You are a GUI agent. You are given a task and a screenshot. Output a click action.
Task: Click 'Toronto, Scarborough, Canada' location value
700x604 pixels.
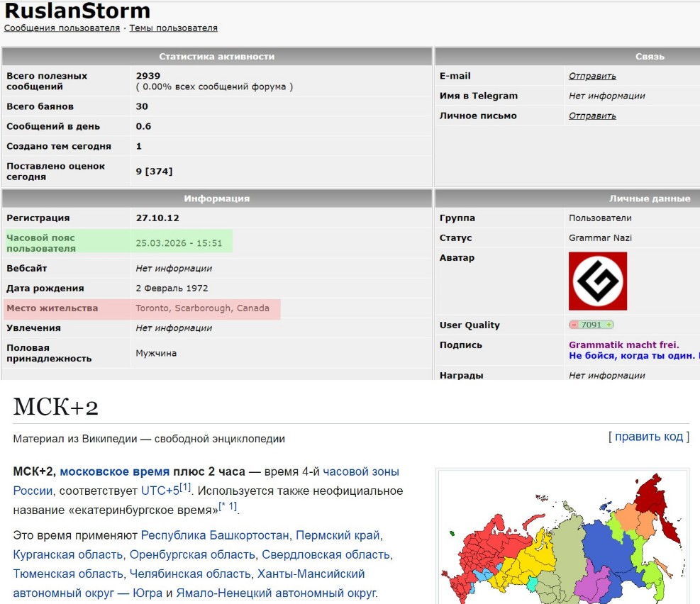(x=203, y=308)
